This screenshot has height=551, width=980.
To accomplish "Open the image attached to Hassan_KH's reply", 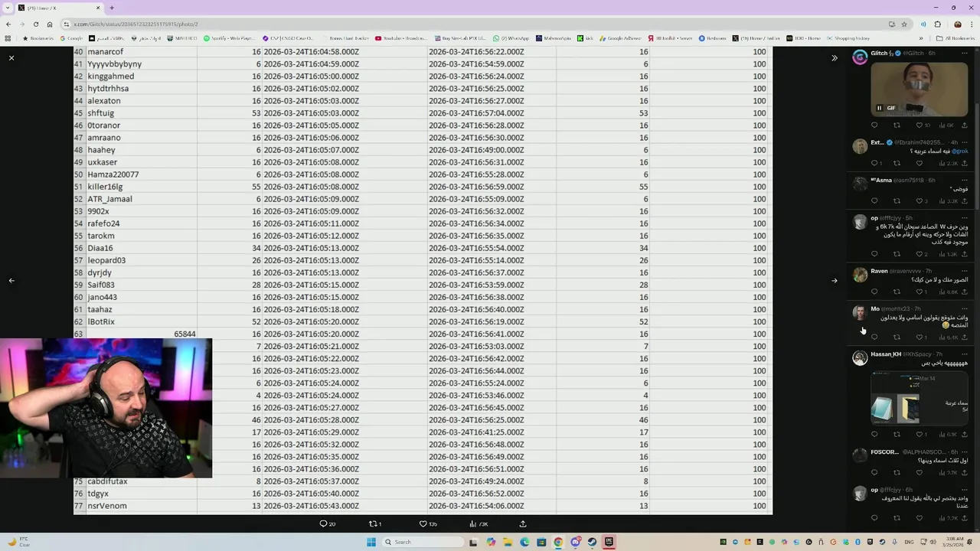I will [920, 398].
